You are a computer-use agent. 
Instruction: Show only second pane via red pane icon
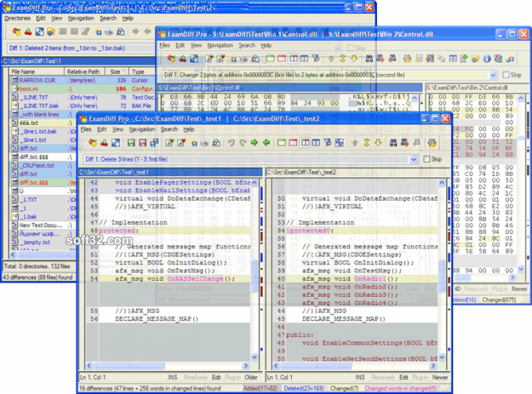click(x=293, y=142)
